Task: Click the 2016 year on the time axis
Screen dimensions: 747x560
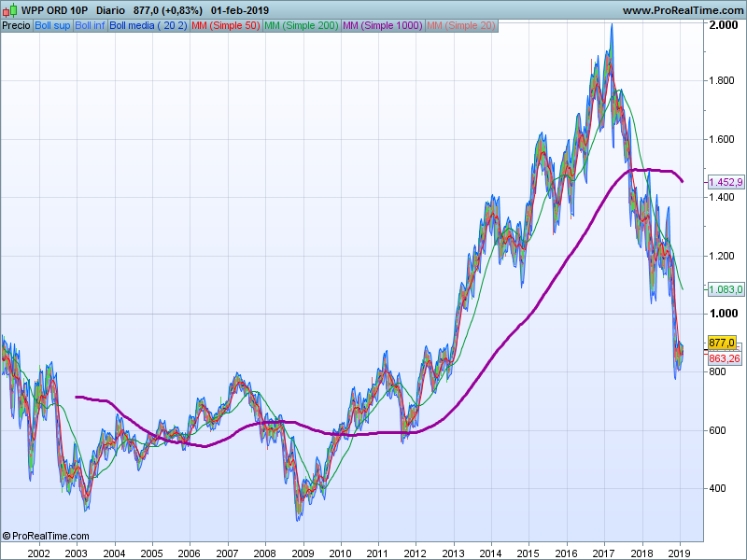Action: 566,553
